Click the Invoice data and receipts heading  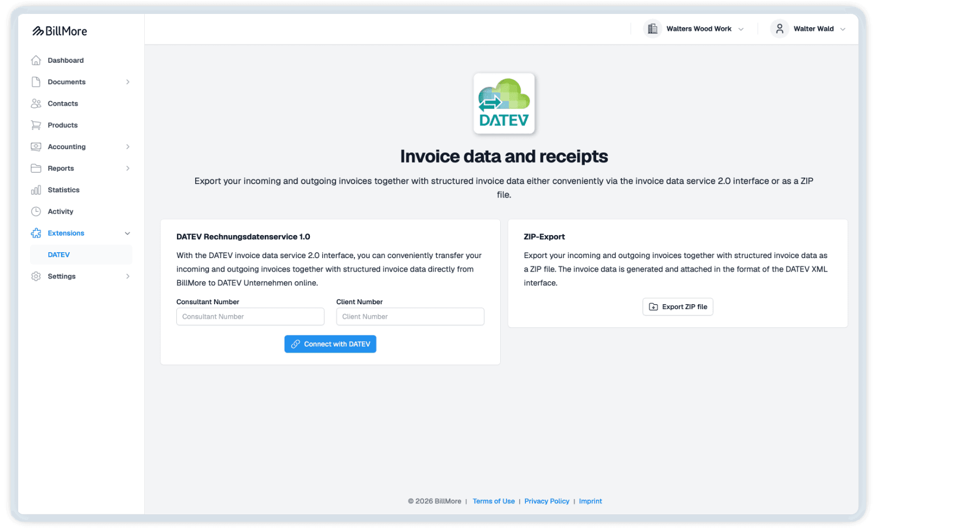[x=504, y=156]
